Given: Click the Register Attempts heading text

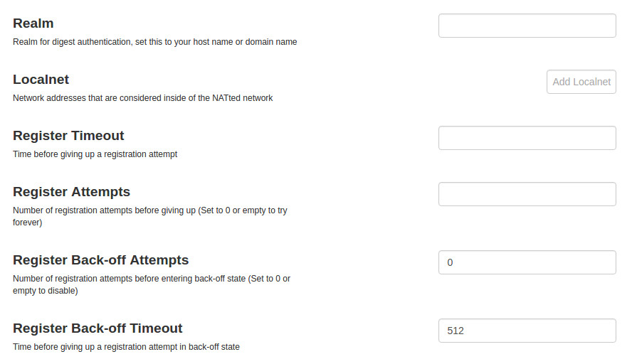Looking at the screenshot, I should point(71,192).
